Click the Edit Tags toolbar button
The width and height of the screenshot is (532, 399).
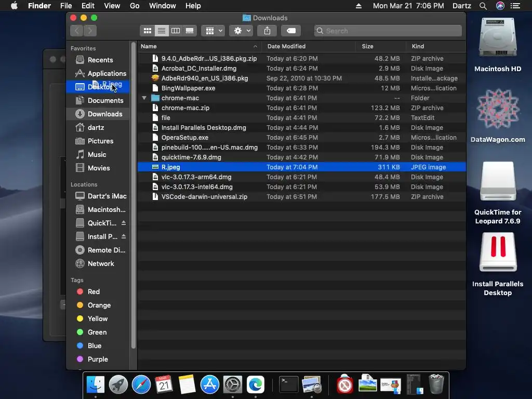[291, 31]
